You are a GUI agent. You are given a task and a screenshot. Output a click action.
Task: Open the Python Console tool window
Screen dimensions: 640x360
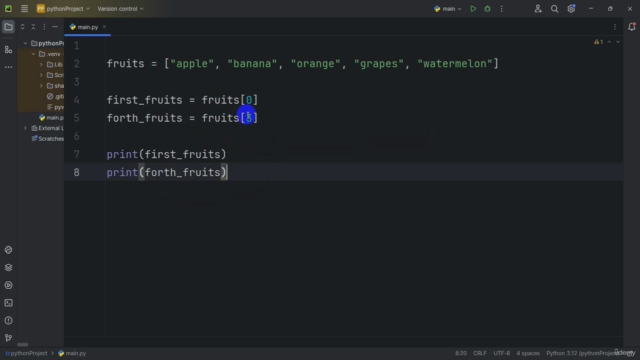[8, 249]
